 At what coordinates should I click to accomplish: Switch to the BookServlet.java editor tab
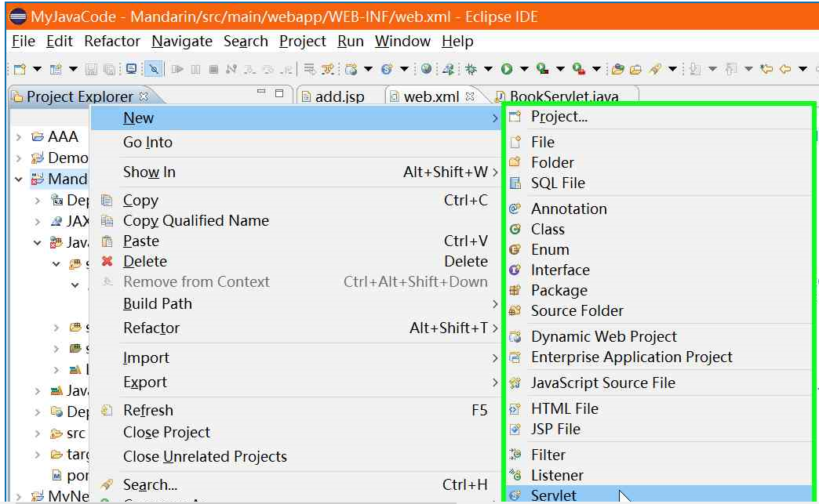(x=563, y=96)
